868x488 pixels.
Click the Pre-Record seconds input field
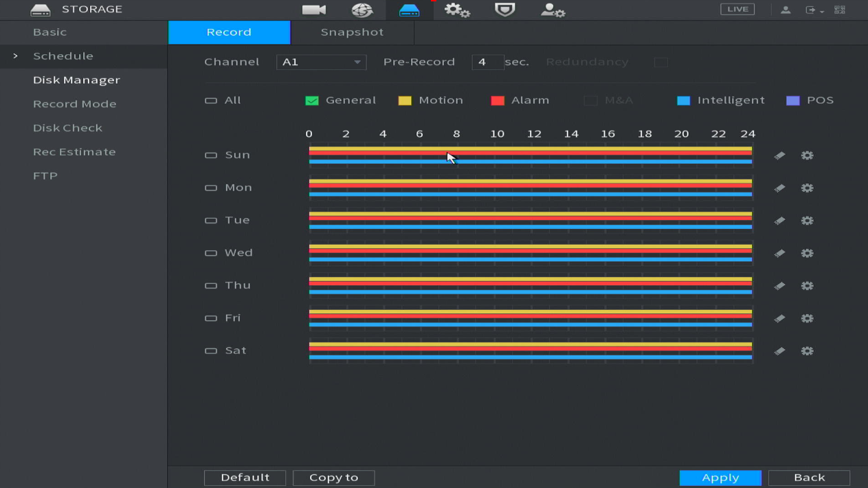click(x=487, y=62)
